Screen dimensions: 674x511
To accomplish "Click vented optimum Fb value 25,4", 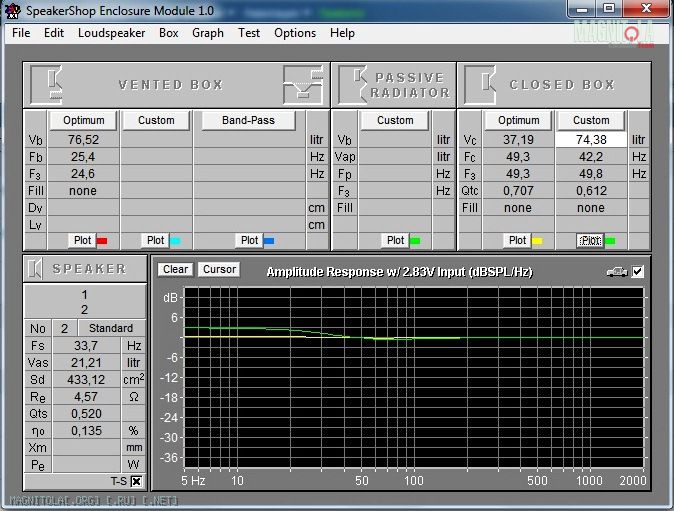I will point(83,157).
